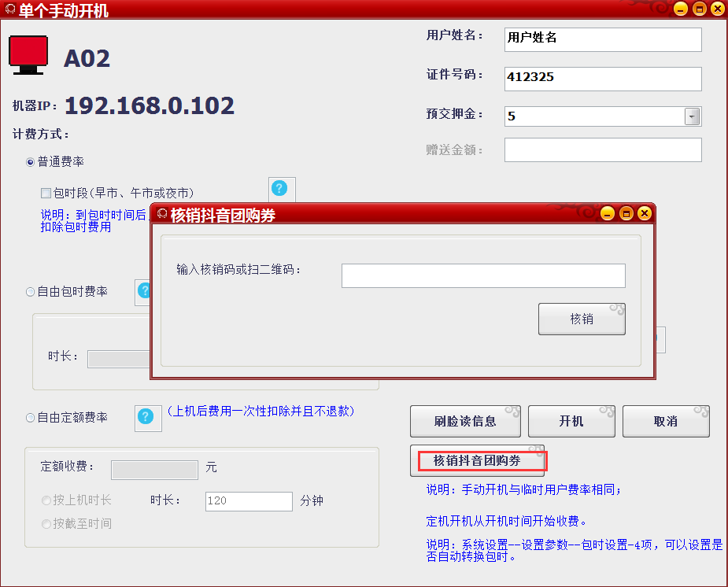Minimize the 核销抖音团购券 dialog

(607, 213)
